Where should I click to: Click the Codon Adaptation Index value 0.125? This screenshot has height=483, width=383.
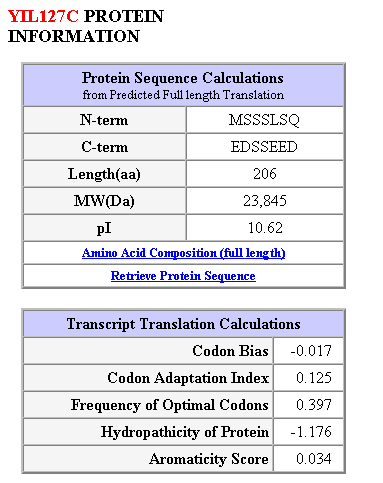[x=314, y=378]
